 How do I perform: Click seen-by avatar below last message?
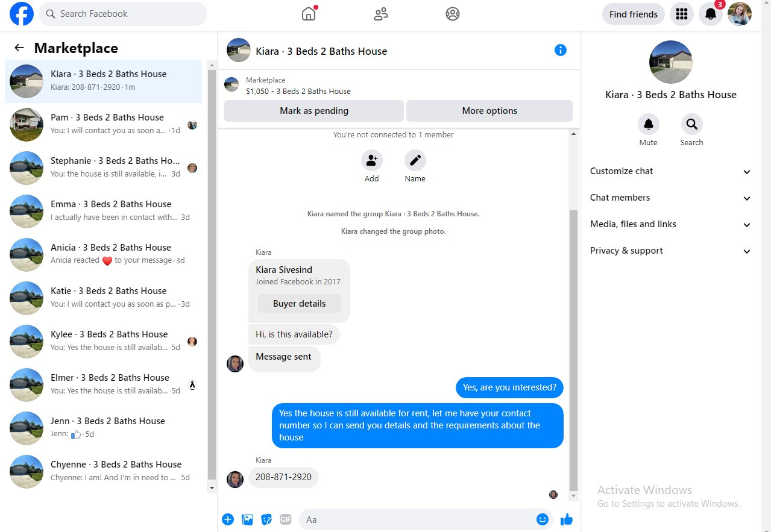click(x=553, y=495)
